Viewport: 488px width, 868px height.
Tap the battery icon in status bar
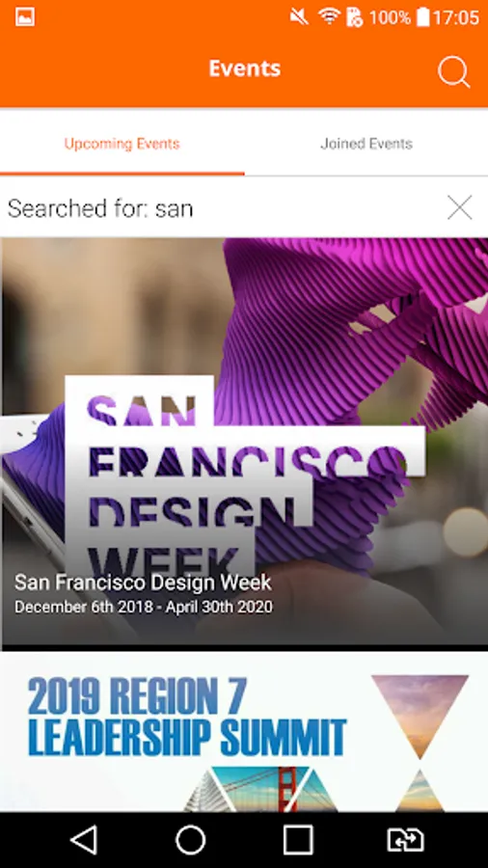click(x=422, y=17)
